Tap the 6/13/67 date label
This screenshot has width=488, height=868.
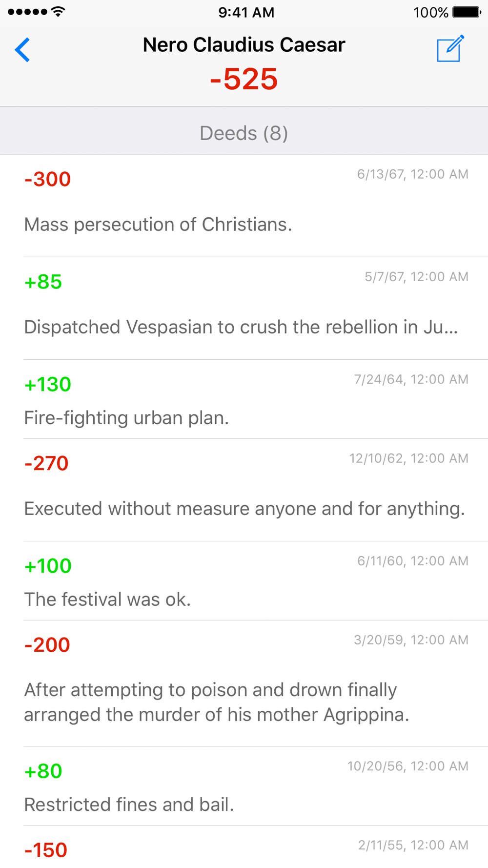413,174
